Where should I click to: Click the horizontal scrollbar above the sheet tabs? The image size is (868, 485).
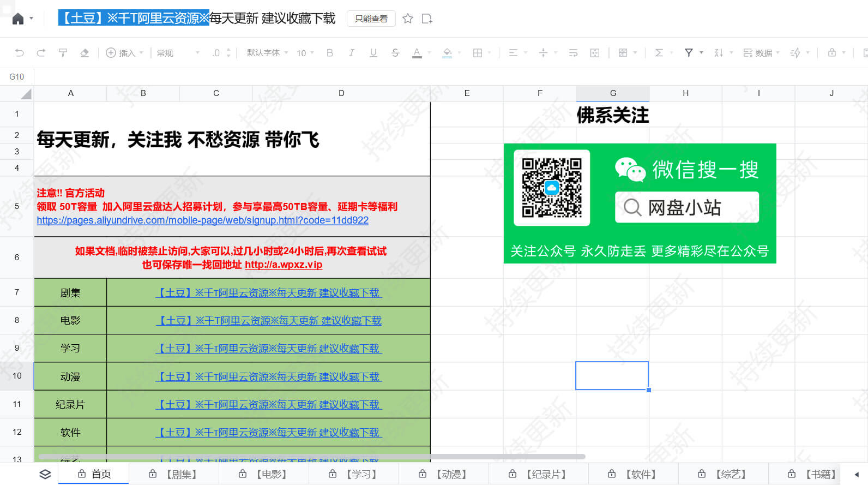[312, 457]
